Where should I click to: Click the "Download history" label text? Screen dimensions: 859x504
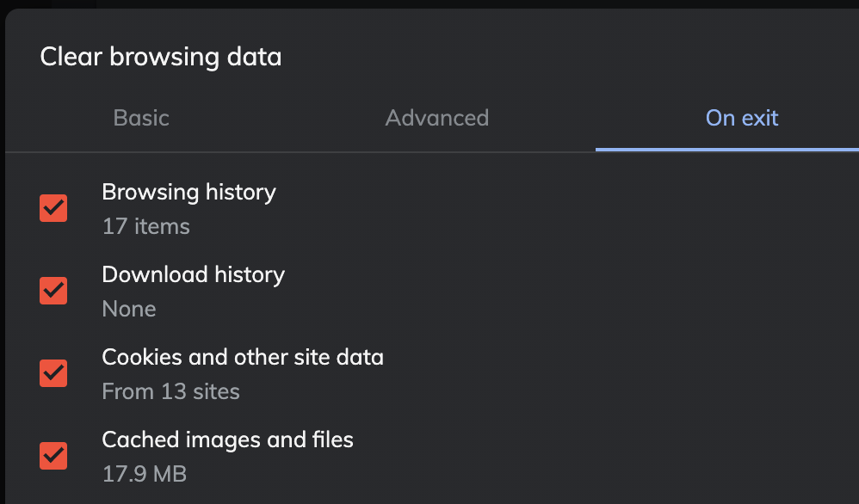point(193,274)
